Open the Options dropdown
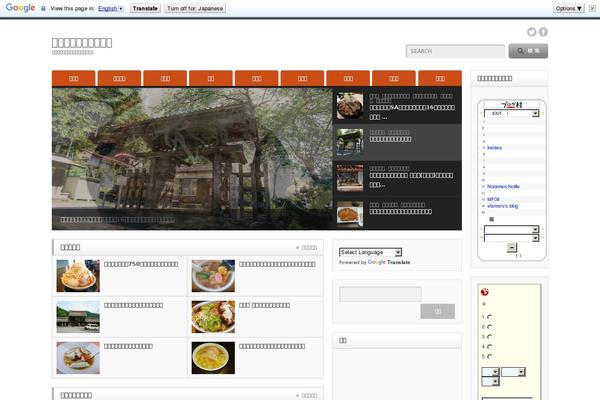600x400 pixels. [x=569, y=8]
